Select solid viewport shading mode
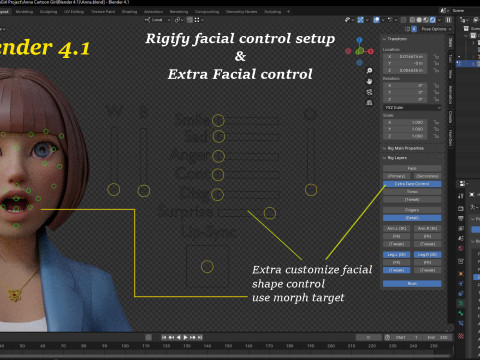The image size is (480, 360). point(419,20)
